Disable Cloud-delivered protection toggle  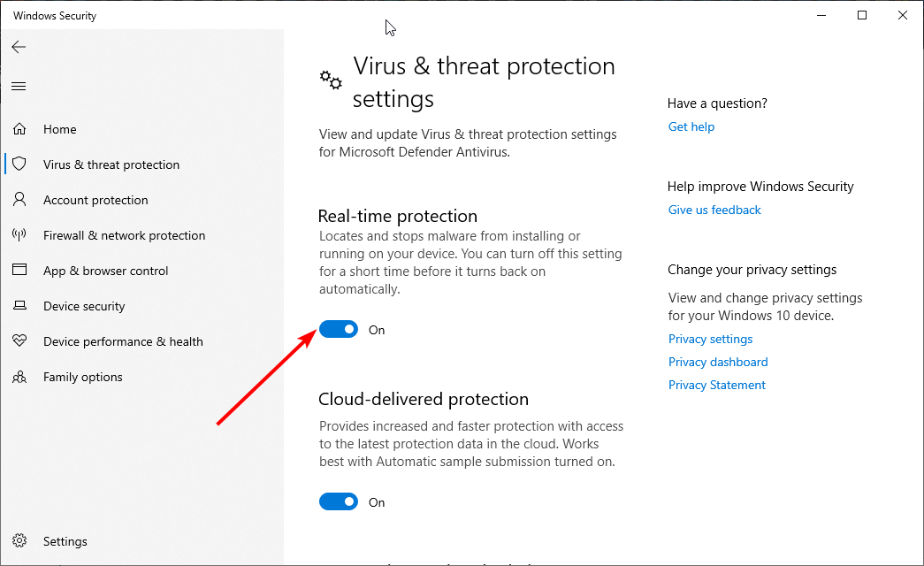[339, 502]
